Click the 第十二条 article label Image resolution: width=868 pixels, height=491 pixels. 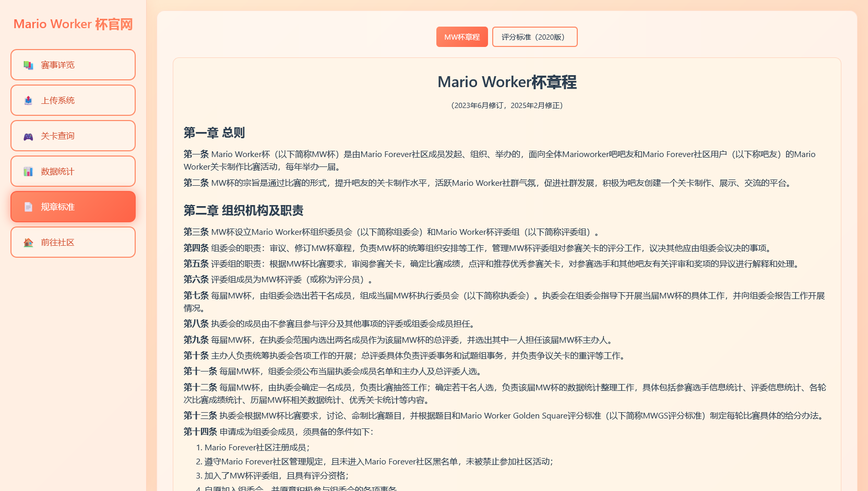(x=200, y=387)
